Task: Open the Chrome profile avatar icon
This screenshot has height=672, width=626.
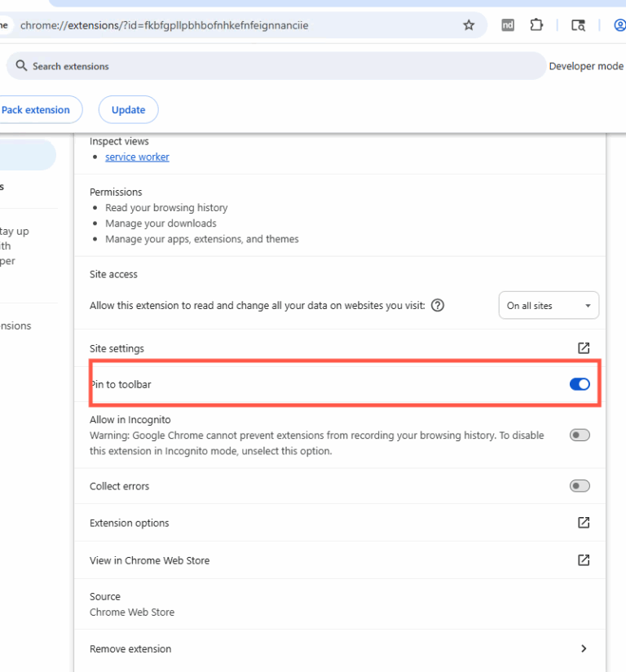Action: click(619, 25)
